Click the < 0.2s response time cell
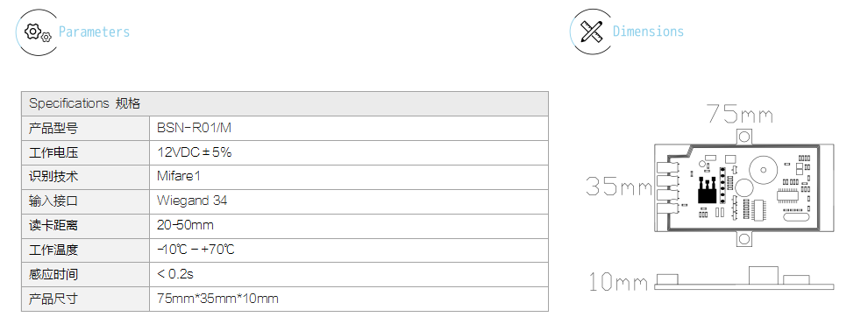Image resolution: width=868 pixels, height=324 pixels. pyautogui.click(x=349, y=274)
